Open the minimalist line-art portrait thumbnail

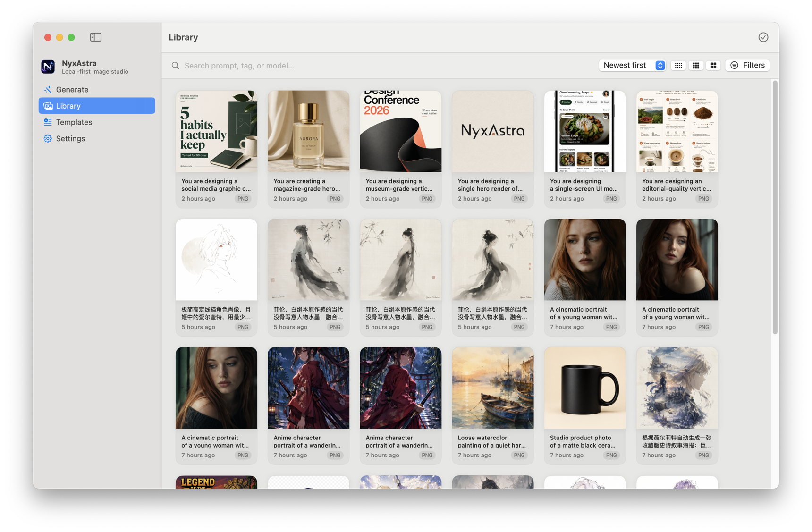coord(216,260)
